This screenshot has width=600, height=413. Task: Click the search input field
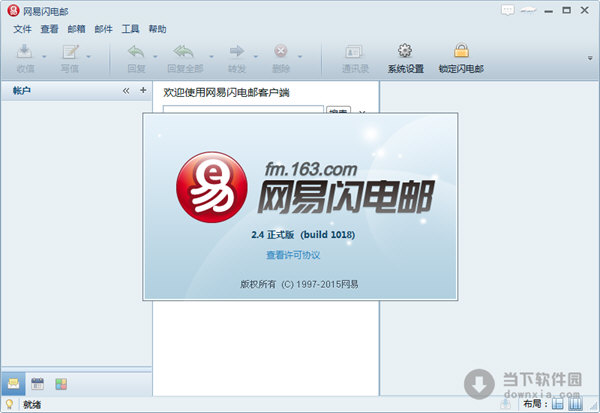[x=243, y=109]
